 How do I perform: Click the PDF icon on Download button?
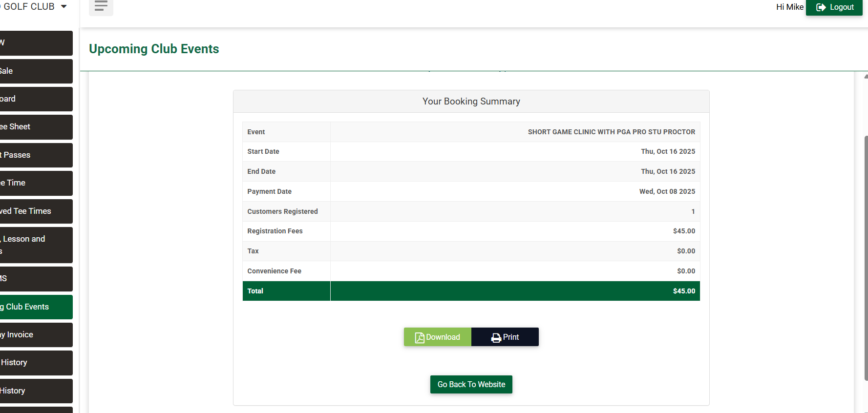pyautogui.click(x=419, y=337)
